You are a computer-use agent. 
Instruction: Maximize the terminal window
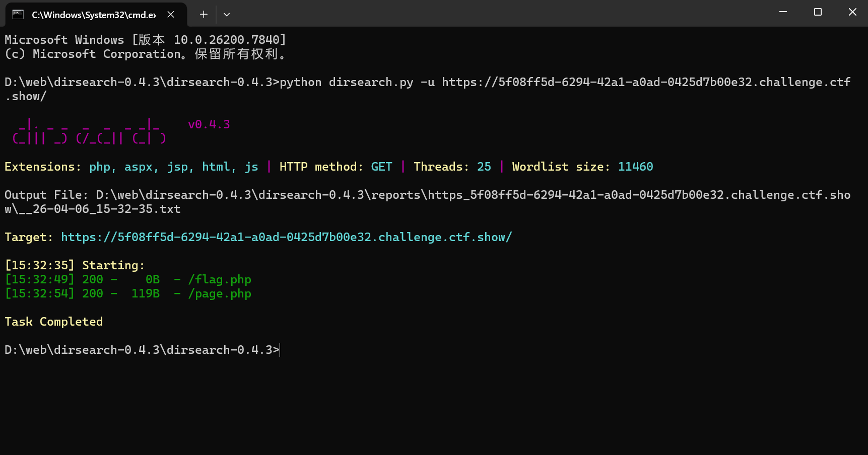click(x=818, y=12)
